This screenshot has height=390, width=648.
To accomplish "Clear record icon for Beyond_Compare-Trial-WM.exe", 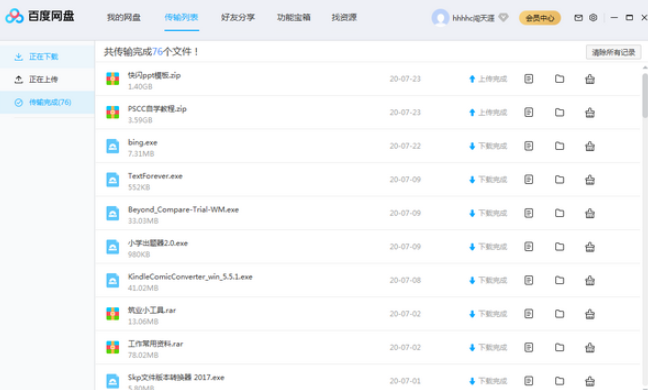I will coord(590,213).
